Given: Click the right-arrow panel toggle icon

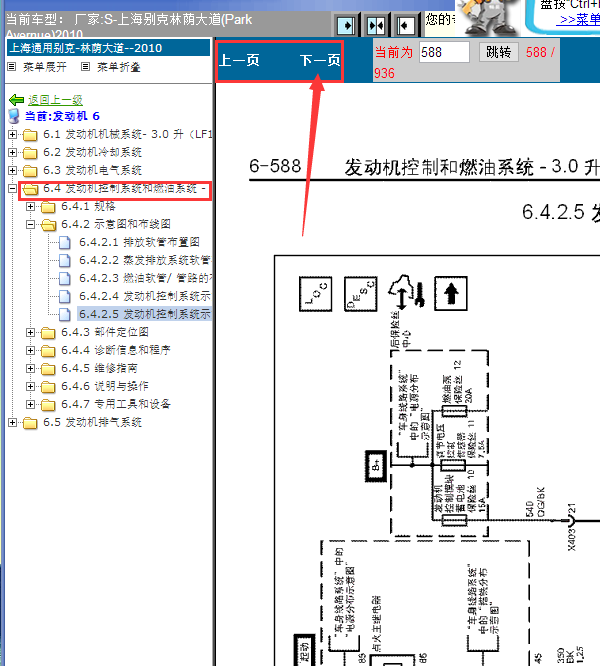Looking at the screenshot, I should pos(346,25).
